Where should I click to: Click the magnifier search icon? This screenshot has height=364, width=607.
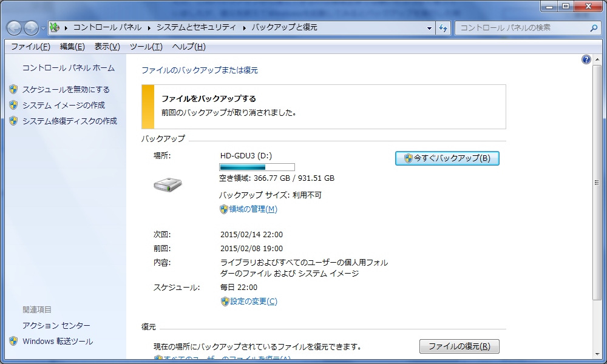pos(594,28)
